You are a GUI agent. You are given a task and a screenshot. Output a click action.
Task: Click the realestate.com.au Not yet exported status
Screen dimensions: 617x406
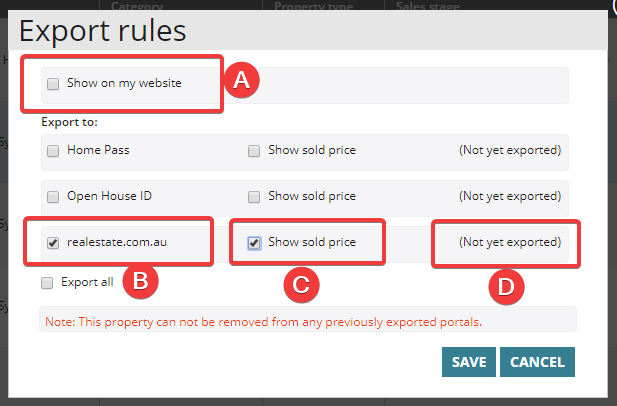pyautogui.click(x=509, y=242)
